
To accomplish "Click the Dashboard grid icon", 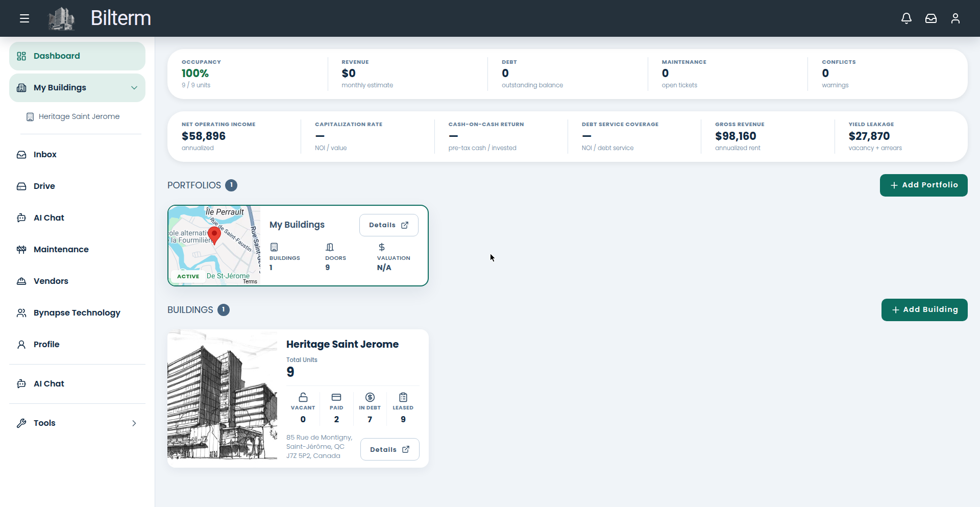I will click(21, 56).
